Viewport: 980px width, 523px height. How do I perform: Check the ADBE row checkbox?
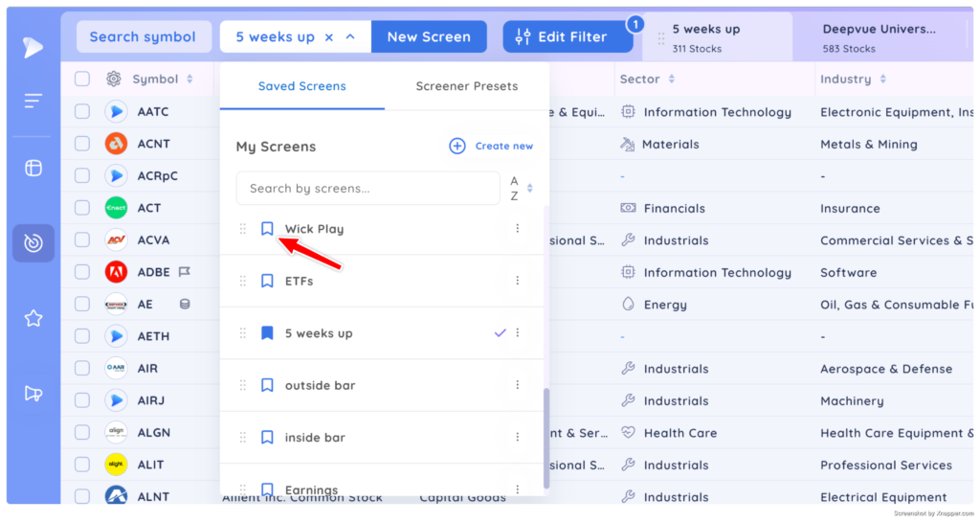pos(82,272)
